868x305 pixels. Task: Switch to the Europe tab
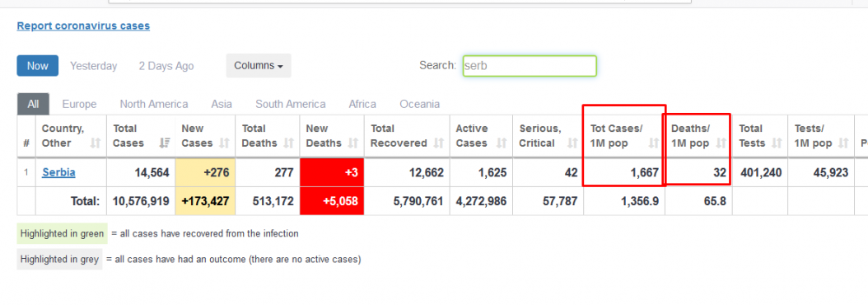[79, 104]
